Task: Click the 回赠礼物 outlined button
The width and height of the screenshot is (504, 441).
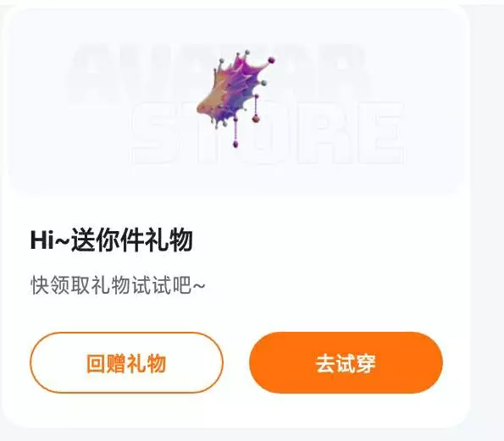Action: click(x=126, y=362)
